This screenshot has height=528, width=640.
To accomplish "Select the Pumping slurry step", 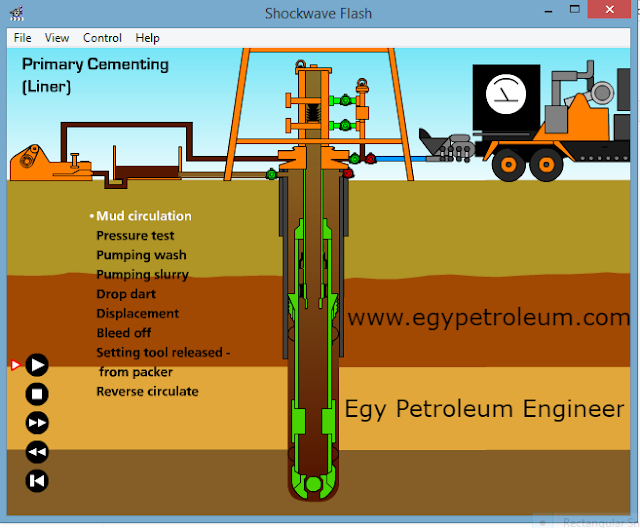I will [142, 275].
